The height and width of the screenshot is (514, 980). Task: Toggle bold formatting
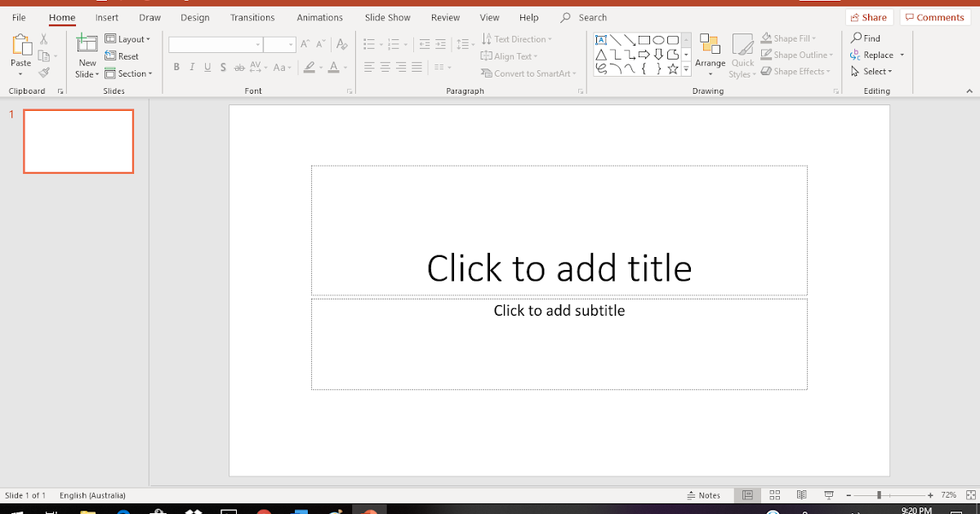pos(176,67)
